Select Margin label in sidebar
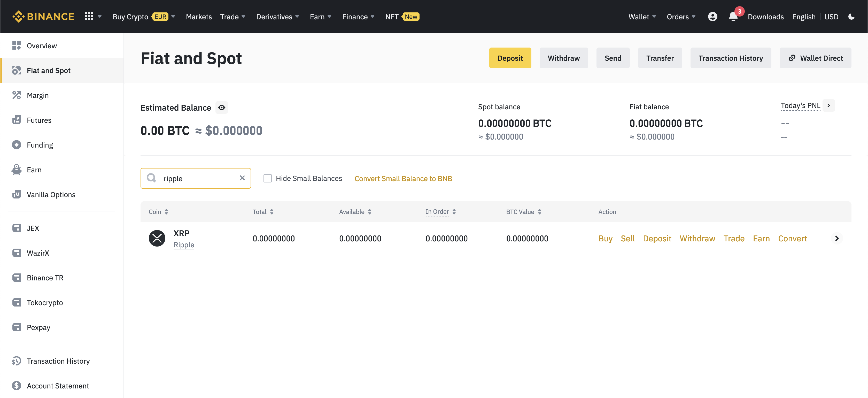Screen dimensions: 868x398 click(38, 95)
